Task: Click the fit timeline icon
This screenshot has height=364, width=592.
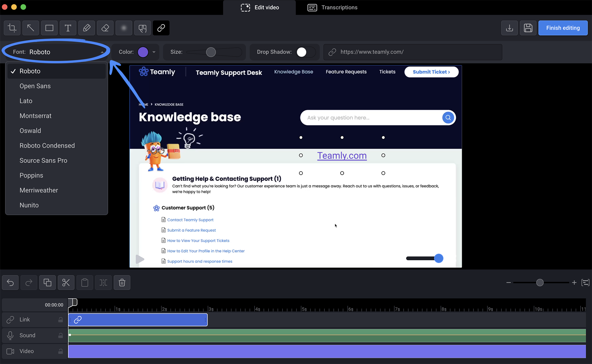Action: point(585,283)
